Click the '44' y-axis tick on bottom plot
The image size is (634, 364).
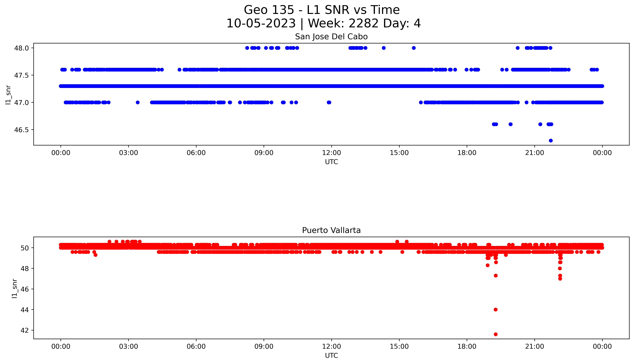(25, 310)
